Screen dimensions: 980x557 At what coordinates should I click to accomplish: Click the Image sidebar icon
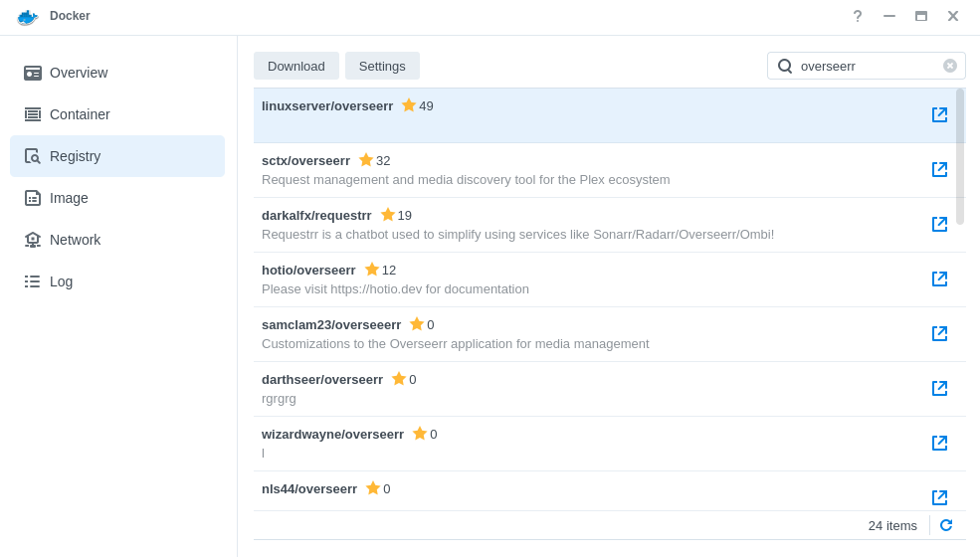click(33, 198)
